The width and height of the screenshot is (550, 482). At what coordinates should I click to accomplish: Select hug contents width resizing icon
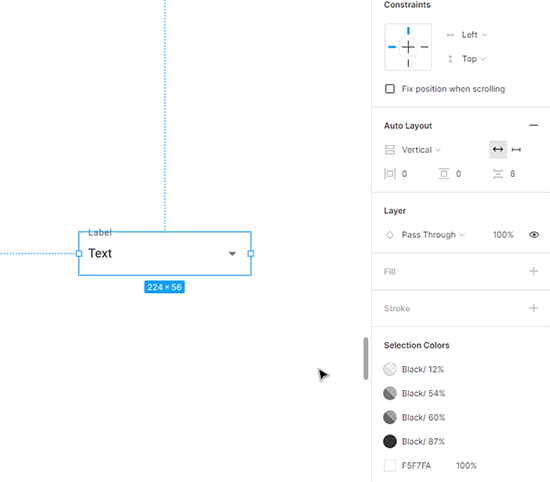click(498, 149)
